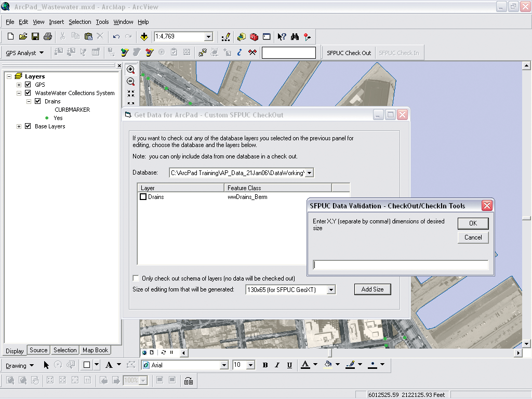Toggle the GPS layer checkbox
The height and width of the screenshot is (399, 532).
28,85
